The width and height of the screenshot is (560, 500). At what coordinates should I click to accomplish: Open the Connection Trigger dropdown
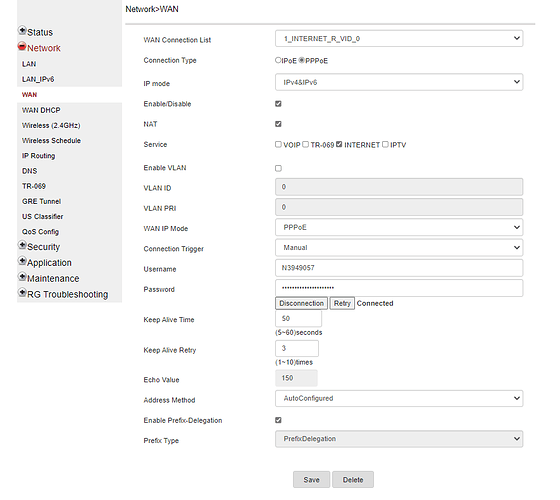[399, 248]
